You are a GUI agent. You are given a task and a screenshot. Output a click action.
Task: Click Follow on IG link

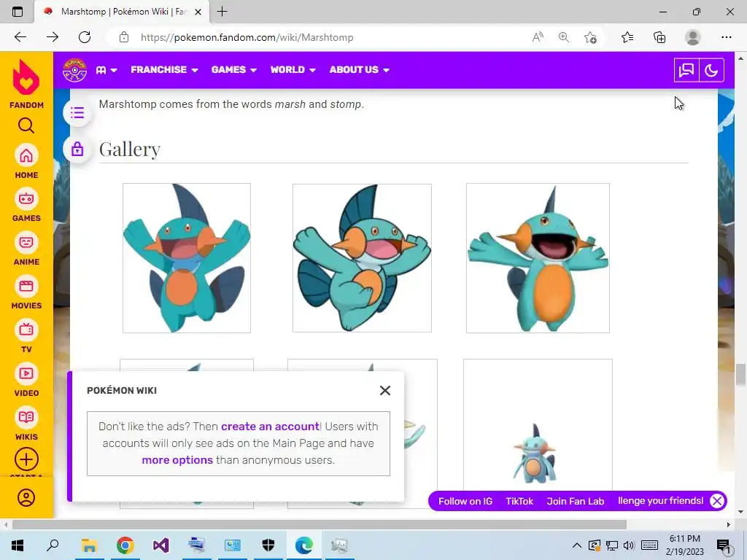pyautogui.click(x=465, y=501)
